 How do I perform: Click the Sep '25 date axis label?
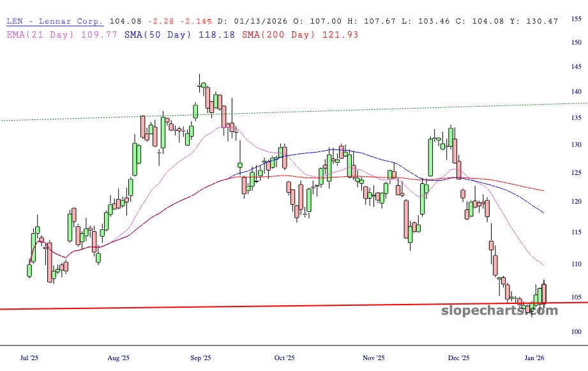tap(200, 358)
